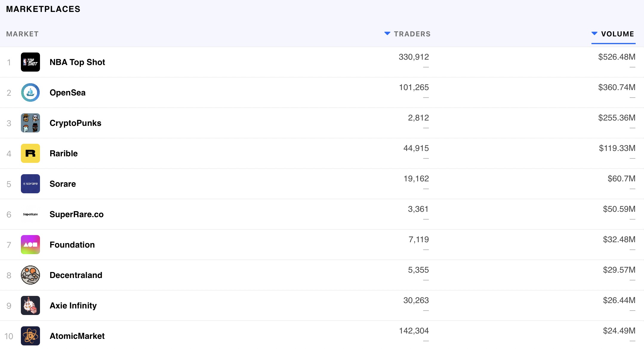This screenshot has width=644, height=349.
Task: Click the $50.59M volume value
Action: click(x=619, y=209)
